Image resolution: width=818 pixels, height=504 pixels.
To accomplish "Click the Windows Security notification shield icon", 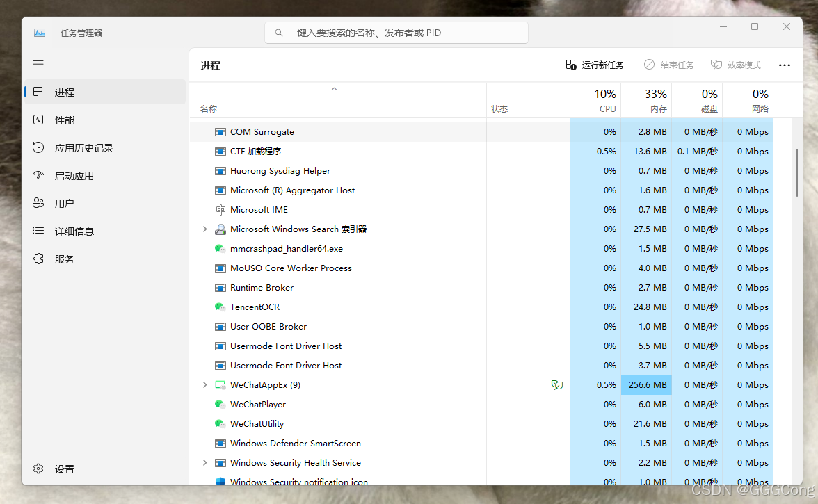I will point(220,481).
